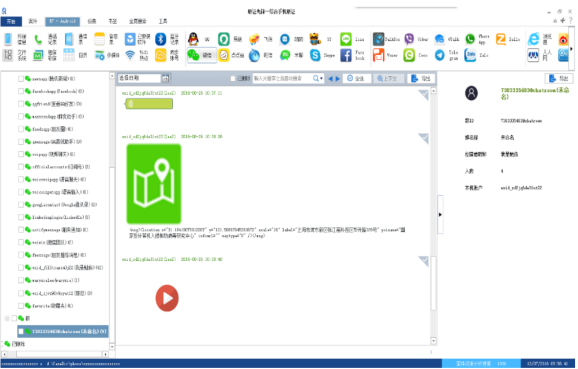
Task: Switch to the Android ribbon tab
Action: pyautogui.click(x=62, y=21)
